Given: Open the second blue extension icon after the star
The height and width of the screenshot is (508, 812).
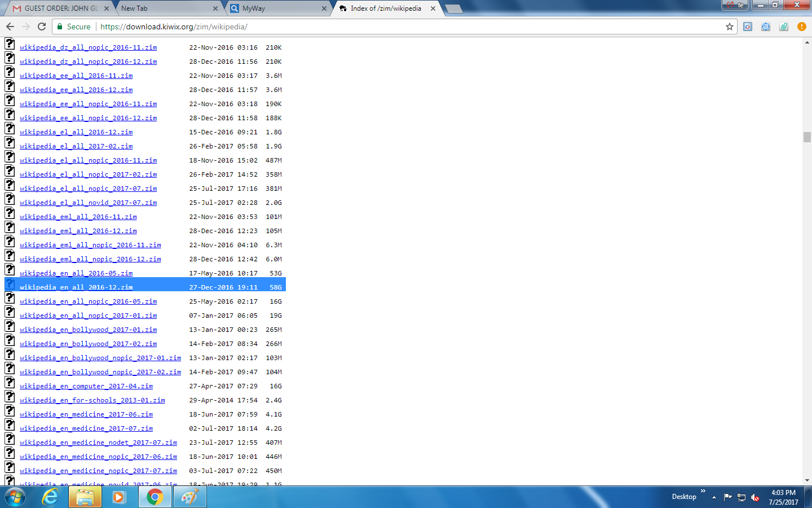Looking at the screenshot, I should click(x=766, y=27).
